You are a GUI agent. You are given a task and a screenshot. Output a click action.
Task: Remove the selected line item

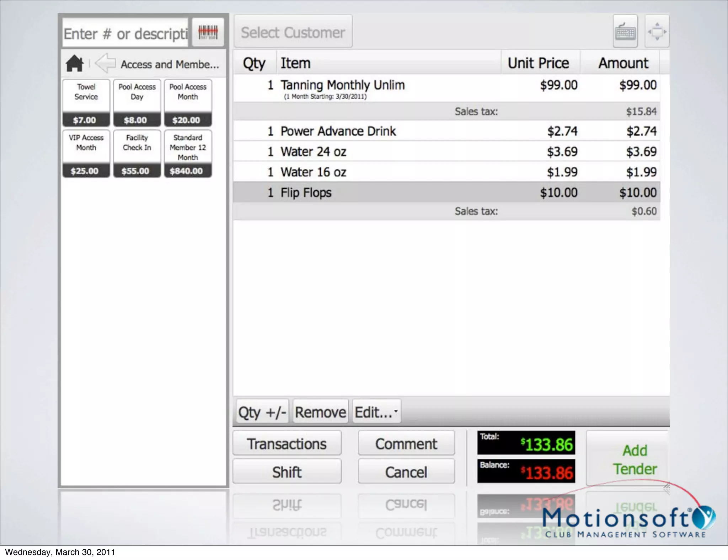pyautogui.click(x=320, y=412)
